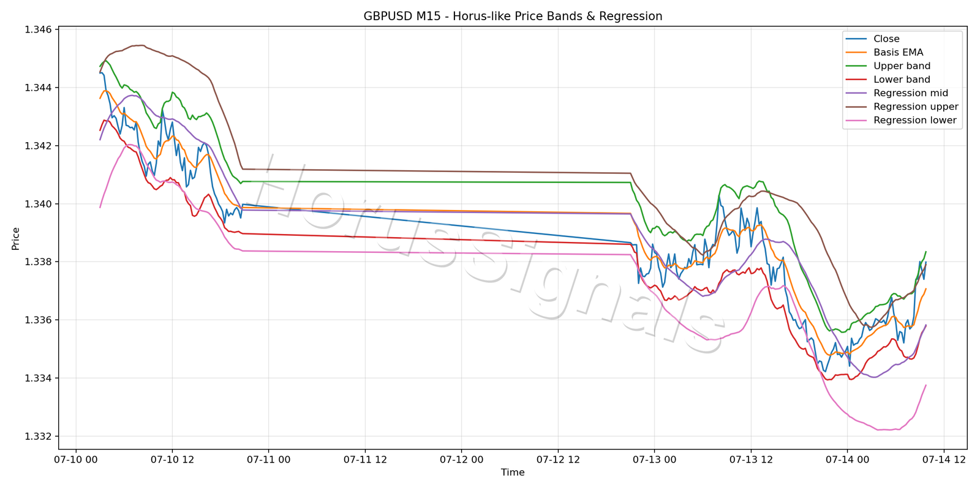Click the x-axis tick label '07-12 12'
The height and width of the screenshot is (490, 980).
[x=558, y=459]
